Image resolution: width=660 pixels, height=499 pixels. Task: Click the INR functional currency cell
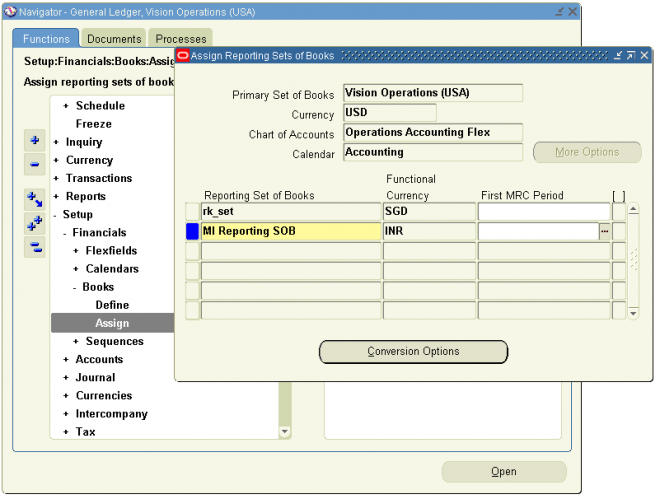[x=429, y=231]
